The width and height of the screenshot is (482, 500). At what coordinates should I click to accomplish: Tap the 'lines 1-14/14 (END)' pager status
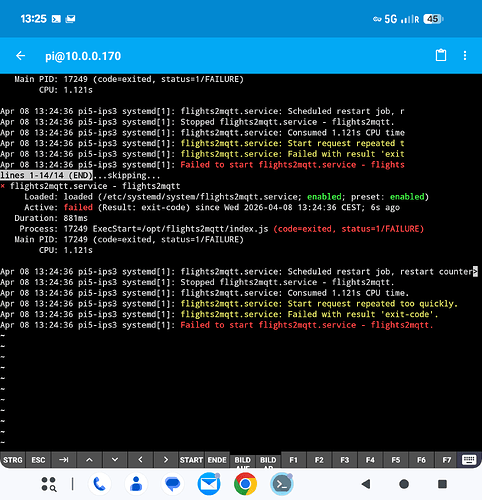coord(46,175)
